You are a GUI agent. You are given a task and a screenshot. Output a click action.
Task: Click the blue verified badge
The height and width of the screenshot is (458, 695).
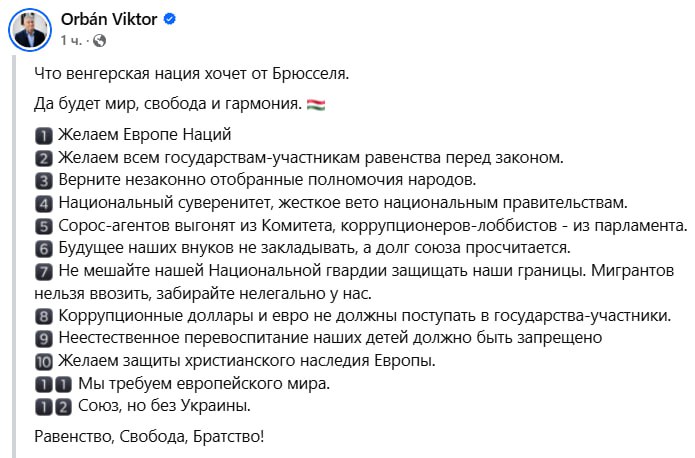(x=170, y=19)
